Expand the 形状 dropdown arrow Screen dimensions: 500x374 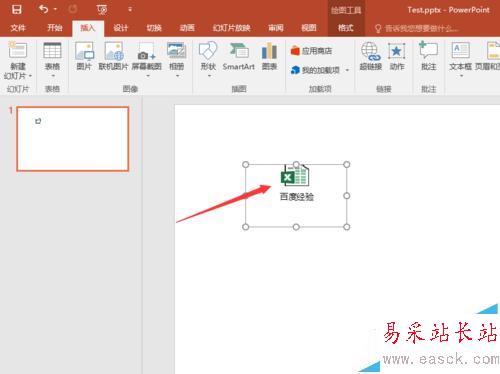[x=210, y=76]
